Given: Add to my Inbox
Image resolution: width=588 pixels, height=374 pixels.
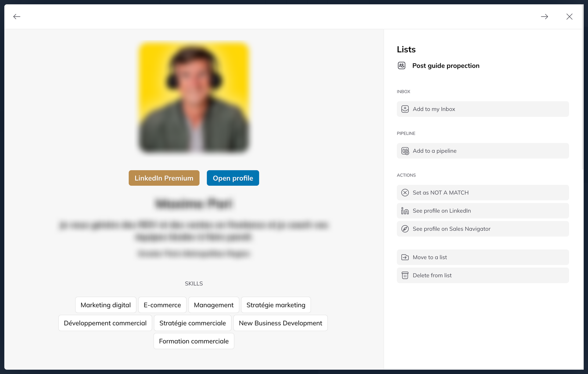Looking at the screenshot, I should click(483, 109).
